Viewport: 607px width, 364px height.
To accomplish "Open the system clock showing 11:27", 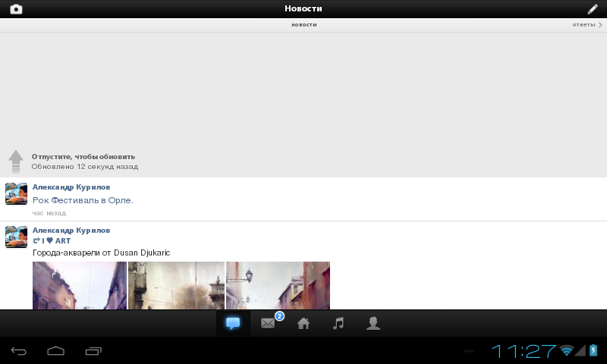I will coord(524,351).
